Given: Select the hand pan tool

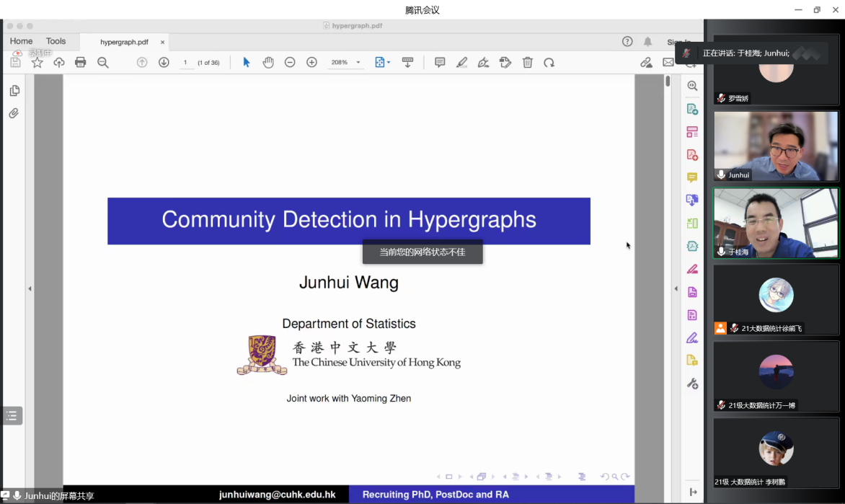Looking at the screenshot, I should (268, 63).
